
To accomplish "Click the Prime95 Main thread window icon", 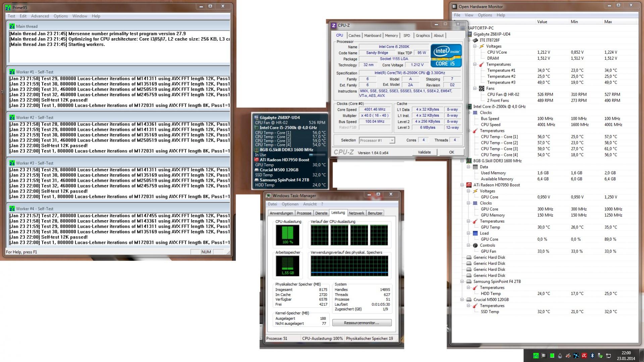I will coord(12,26).
